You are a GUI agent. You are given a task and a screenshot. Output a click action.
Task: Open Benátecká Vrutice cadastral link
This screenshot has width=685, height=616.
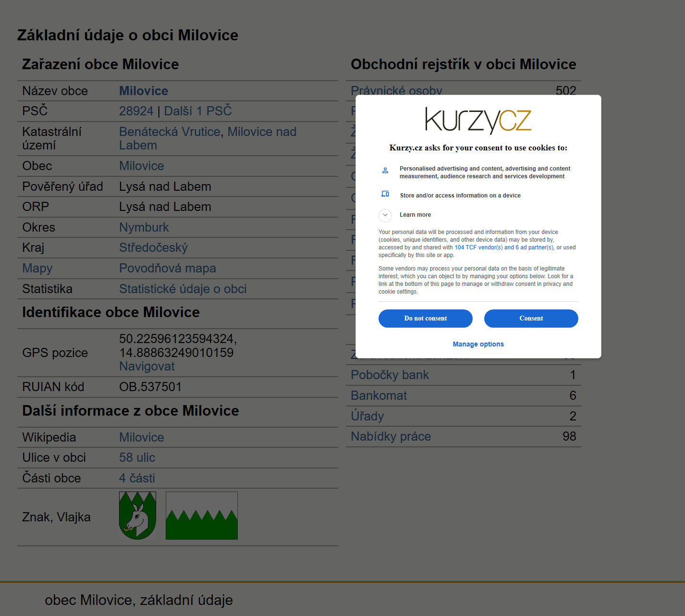click(170, 132)
